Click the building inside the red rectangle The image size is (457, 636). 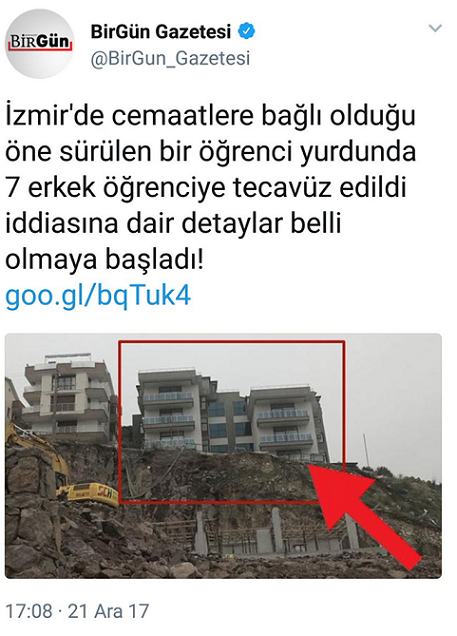pyautogui.click(x=231, y=414)
